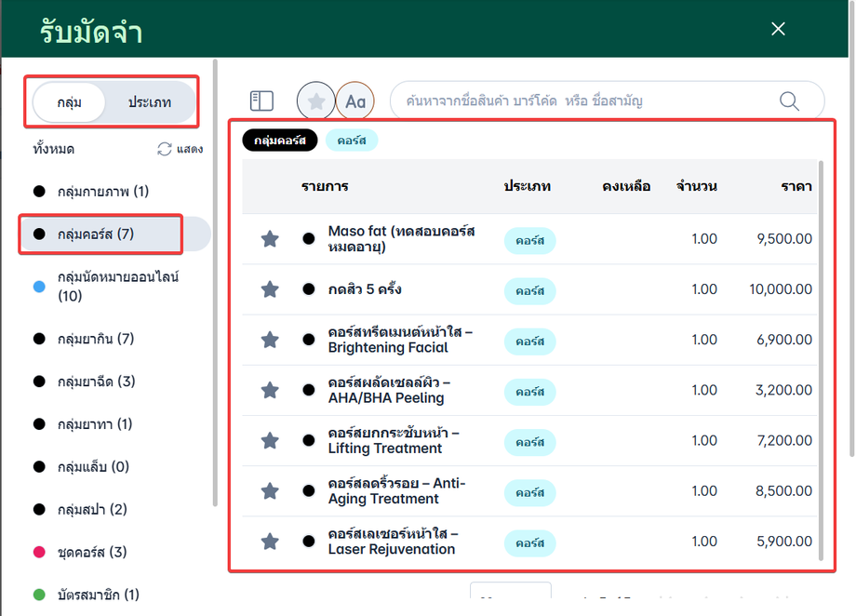Favorite the กดสิว 5 ครั้ง course
The image size is (856, 616).
[x=270, y=289]
